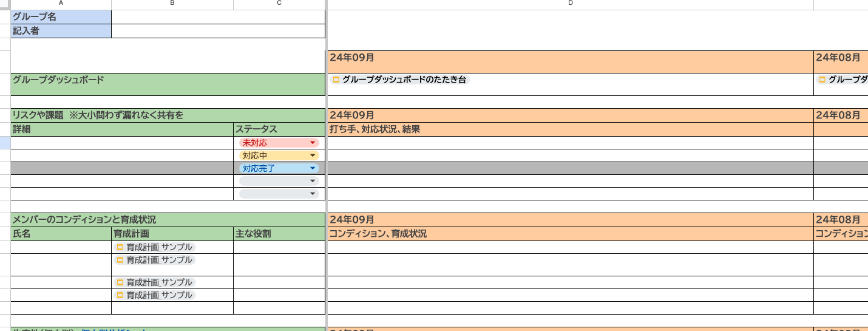Select the グループ名 label cell

pyautogui.click(x=61, y=17)
